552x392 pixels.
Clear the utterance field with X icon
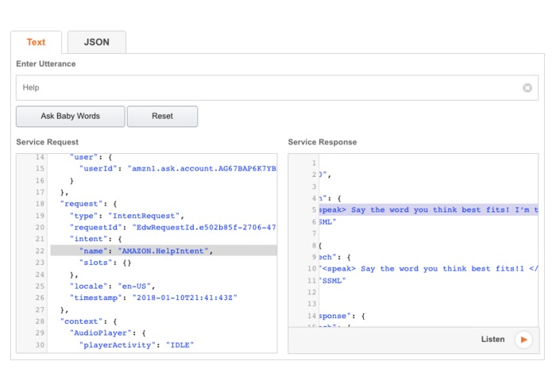pyautogui.click(x=527, y=88)
